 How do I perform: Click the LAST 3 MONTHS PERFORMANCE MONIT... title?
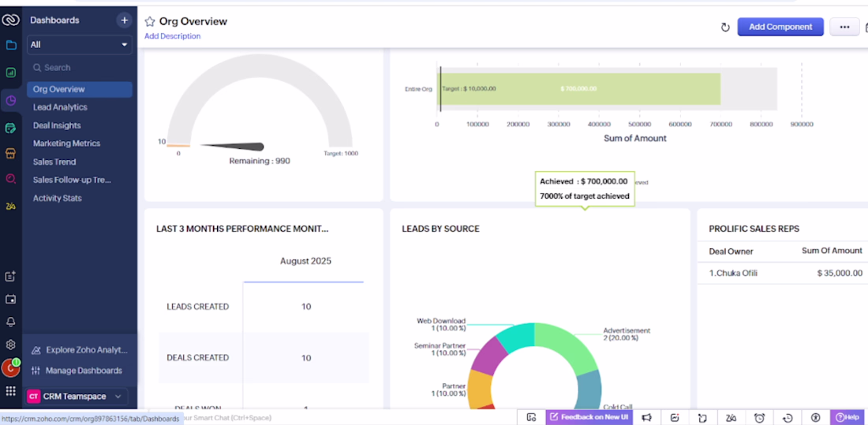[x=242, y=229]
